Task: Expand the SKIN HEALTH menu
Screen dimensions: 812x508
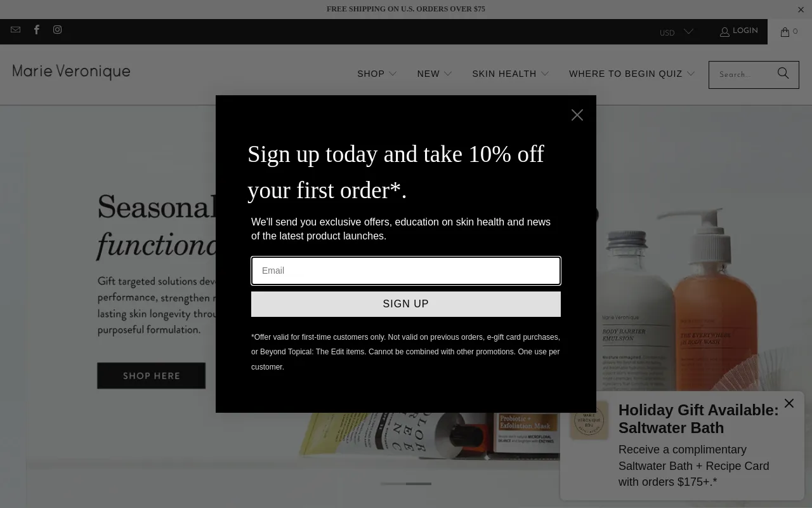Action: point(510,74)
